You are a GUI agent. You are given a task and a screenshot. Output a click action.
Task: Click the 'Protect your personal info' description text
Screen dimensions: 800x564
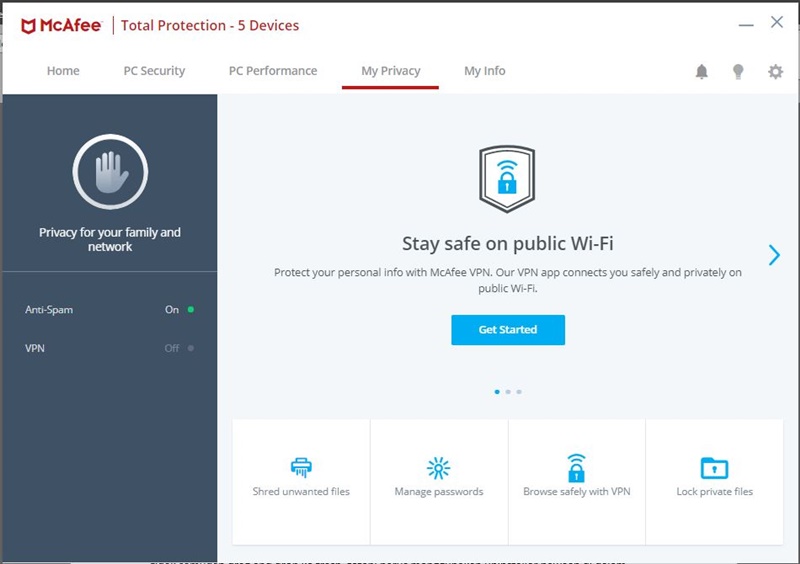pos(508,280)
